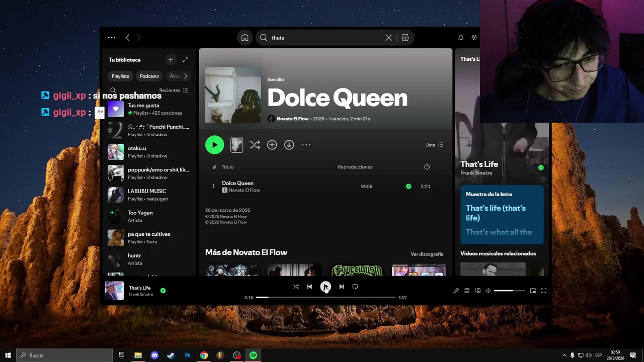Open the Spotify three-dots main menu
This screenshot has width=644, height=362.
tap(112, 38)
